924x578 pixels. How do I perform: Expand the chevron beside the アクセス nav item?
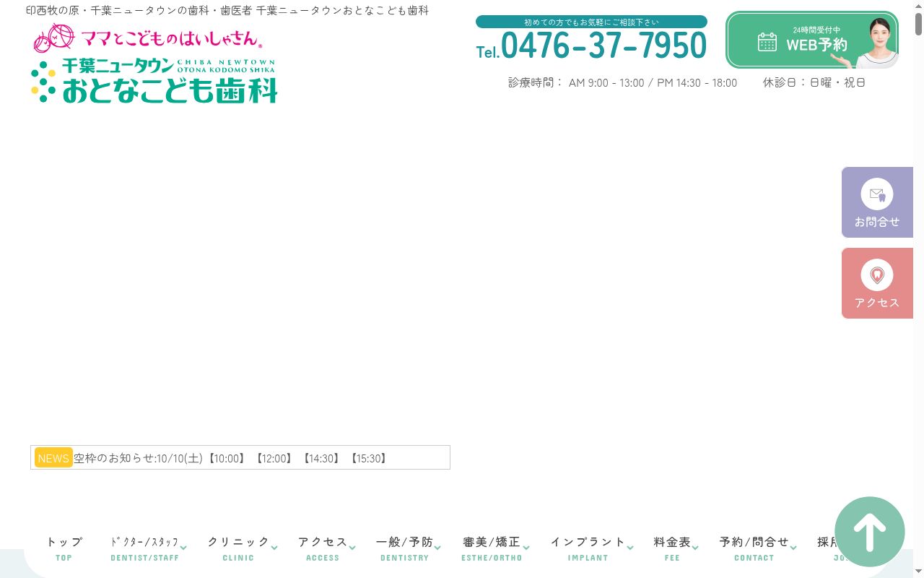coord(352,548)
